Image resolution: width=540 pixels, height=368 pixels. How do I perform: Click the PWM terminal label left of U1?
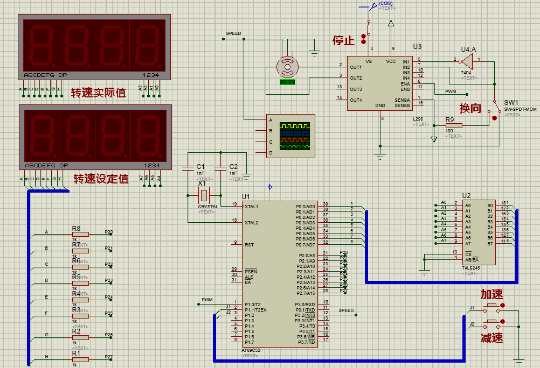[207, 300]
